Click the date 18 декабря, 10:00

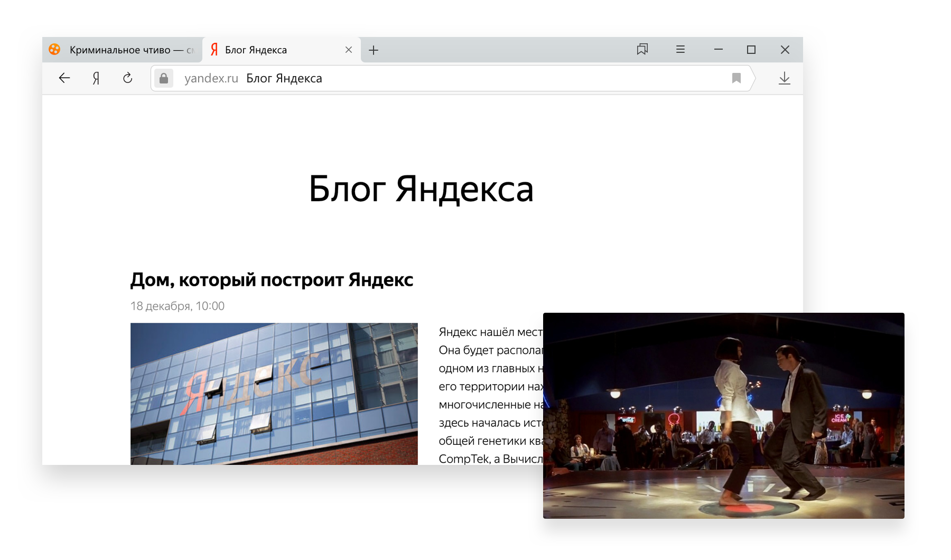tap(178, 306)
